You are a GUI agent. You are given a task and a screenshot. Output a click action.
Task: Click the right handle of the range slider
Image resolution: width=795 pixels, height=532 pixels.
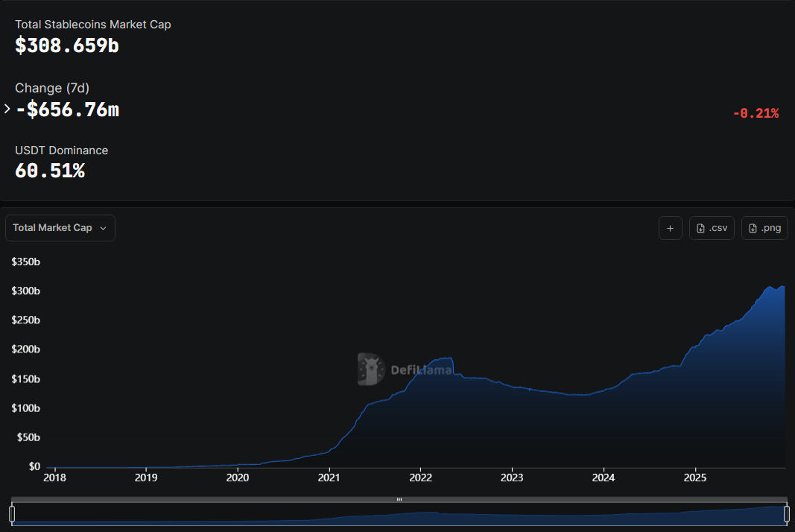pyautogui.click(x=786, y=513)
